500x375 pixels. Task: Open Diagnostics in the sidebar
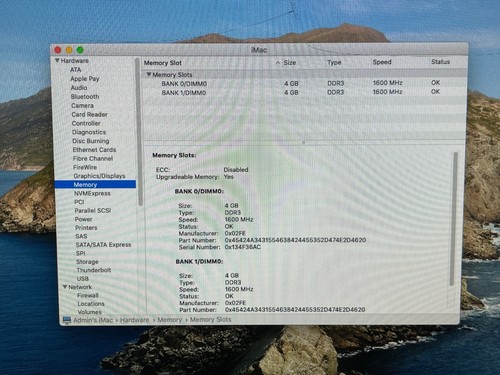click(89, 132)
